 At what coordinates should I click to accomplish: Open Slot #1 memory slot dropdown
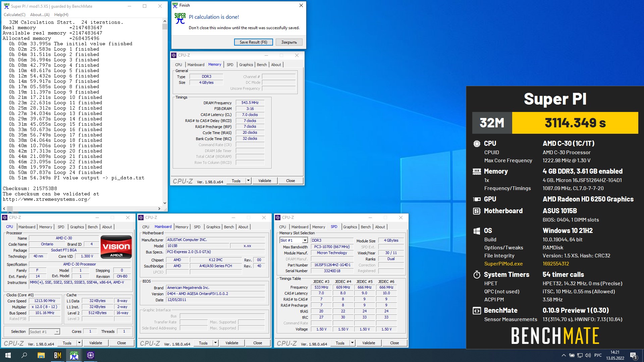293,240
